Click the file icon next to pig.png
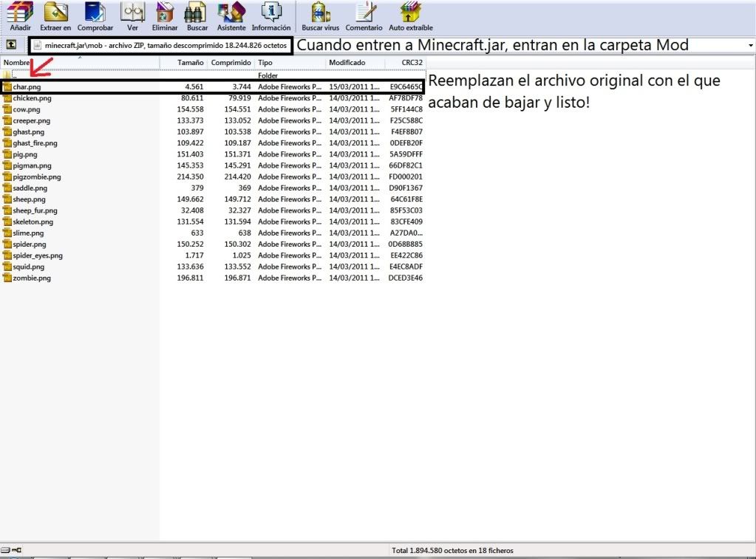This screenshot has height=559, width=756. click(7, 154)
